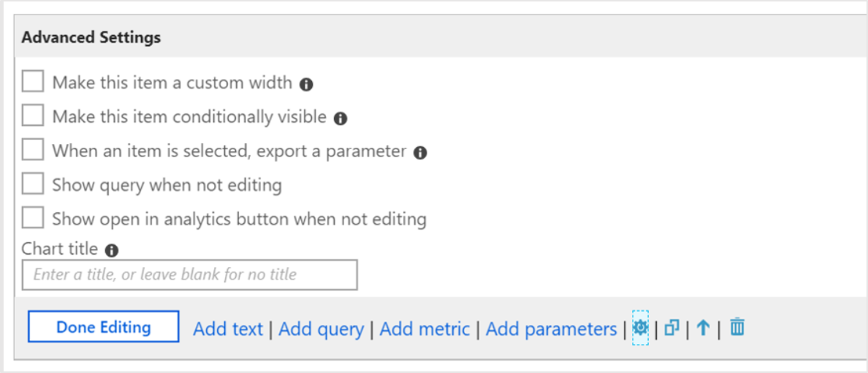
Task: Toggle export a parameter when item selected
Action: point(33,151)
